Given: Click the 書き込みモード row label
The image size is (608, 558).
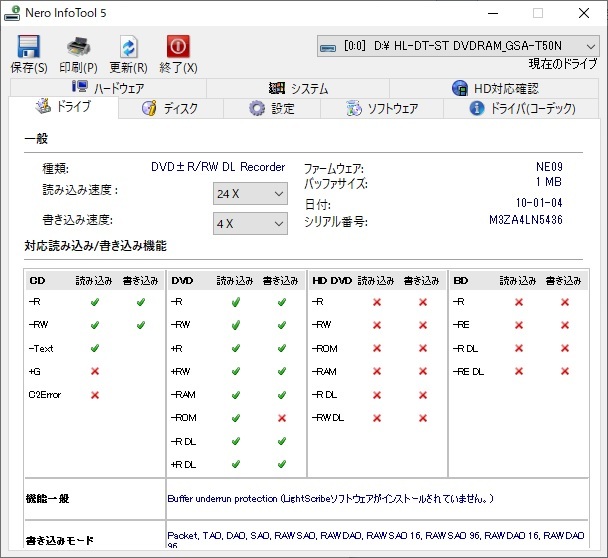Looking at the screenshot, I should (x=60, y=540).
